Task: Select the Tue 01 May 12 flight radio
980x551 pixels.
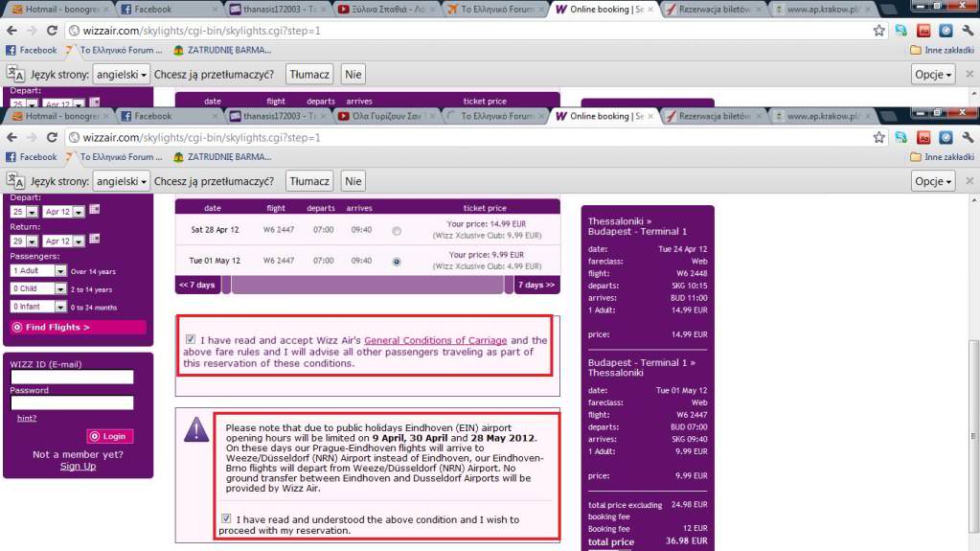Action: 397,262
